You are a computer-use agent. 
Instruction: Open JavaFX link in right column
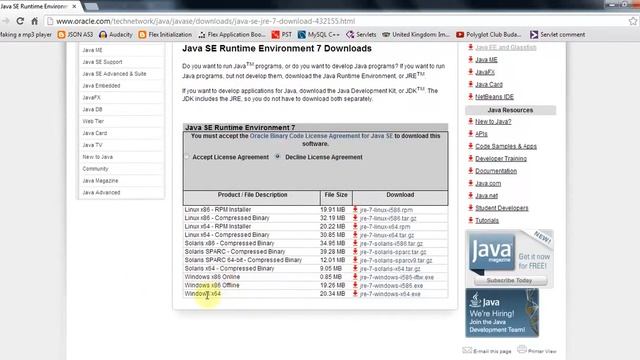[x=485, y=72]
